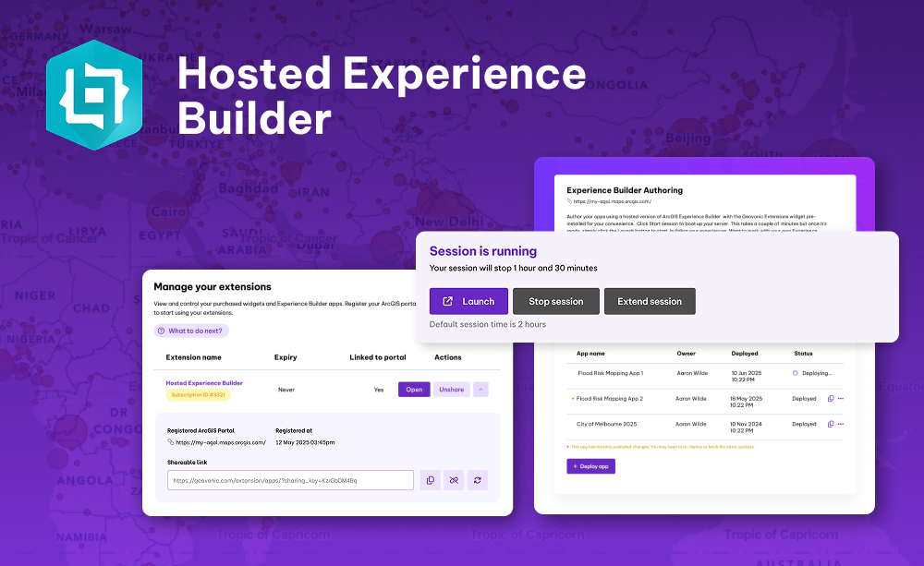Select the 'Flood Risk Mapping App 1' row name
The width and height of the screenshot is (924, 566).
610,373
